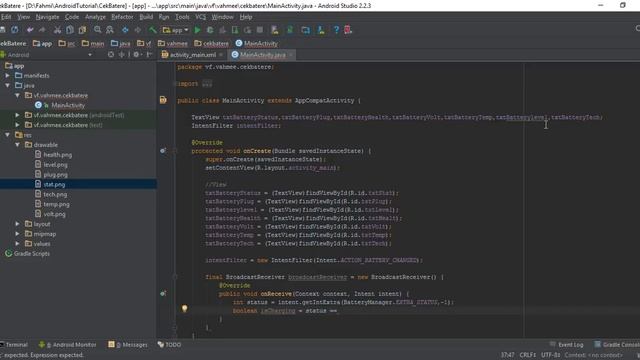The image size is (640, 360).
Task: Switch to activity_main.xml tab
Action: click(193, 55)
